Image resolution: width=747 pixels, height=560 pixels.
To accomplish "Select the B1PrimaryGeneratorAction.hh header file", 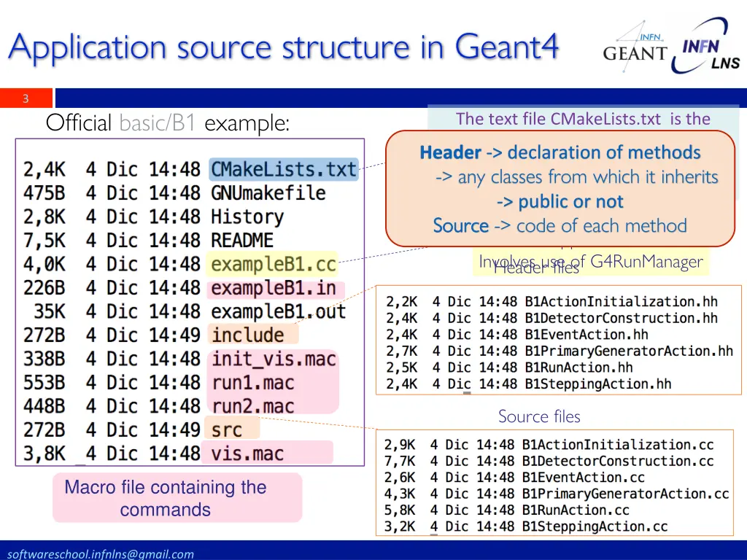I will (x=629, y=351).
